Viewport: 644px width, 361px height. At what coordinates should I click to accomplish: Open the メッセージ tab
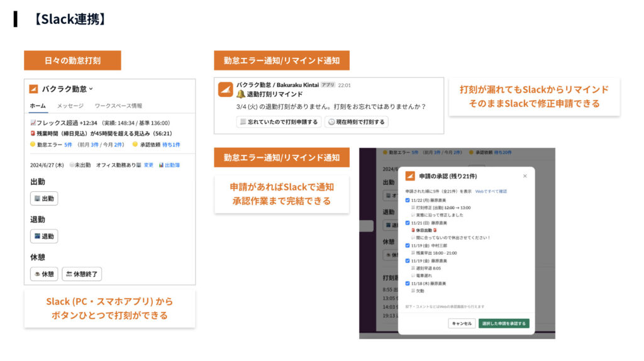(70, 106)
